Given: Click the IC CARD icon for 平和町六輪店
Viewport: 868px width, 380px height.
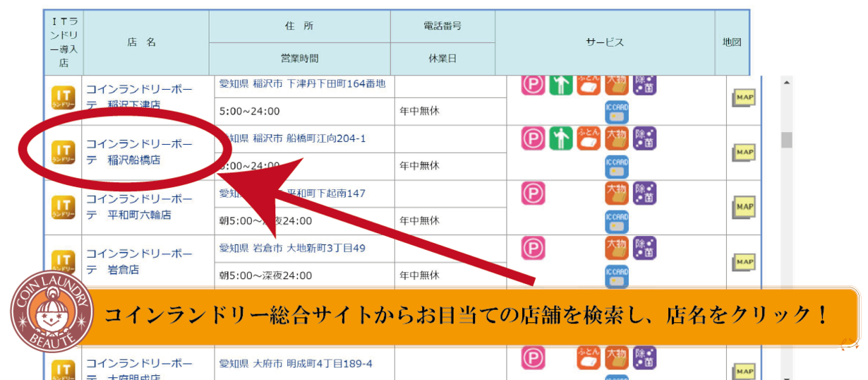Looking at the screenshot, I should pyautogui.click(x=617, y=221).
